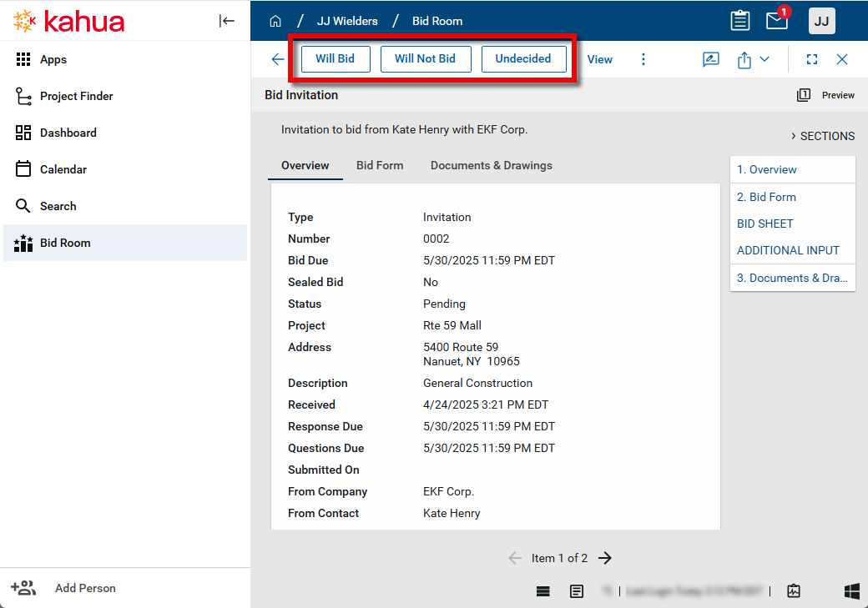868x608 pixels.
Task: Select the Will Not Bid button
Action: (426, 59)
